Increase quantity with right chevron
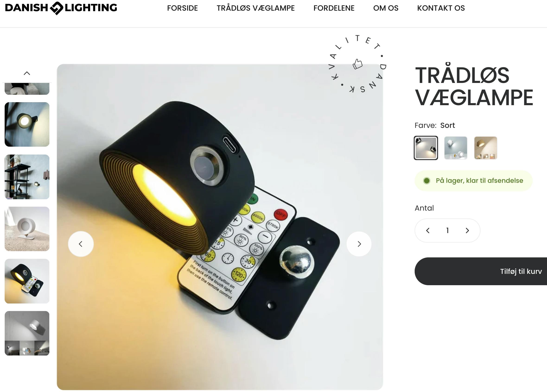Image resolution: width=547 pixels, height=392 pixels. [x=467, y=231]
